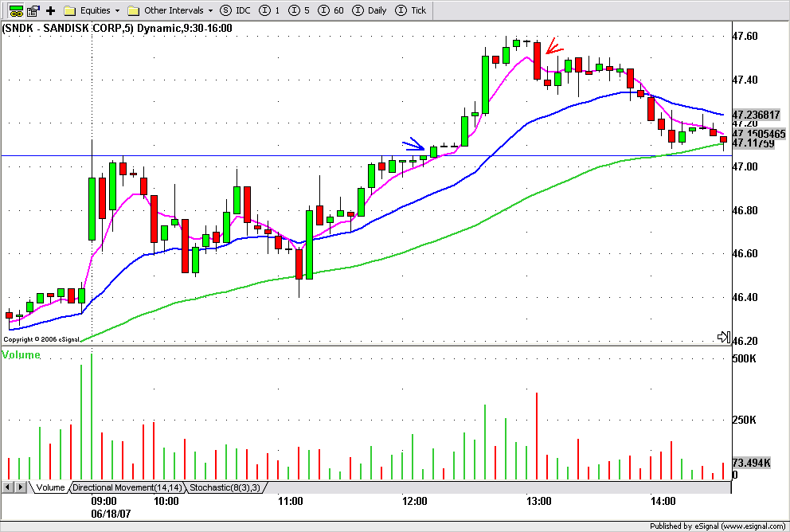Viewport: 790px width, 532px height.
Task: Select the Volume study tab
Action: tap(50, 487)
